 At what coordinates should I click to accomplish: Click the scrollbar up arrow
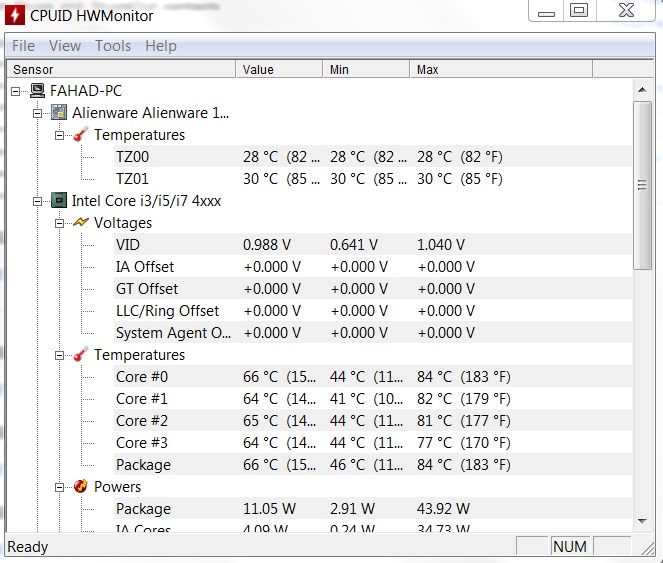click(x=642, y=90)
